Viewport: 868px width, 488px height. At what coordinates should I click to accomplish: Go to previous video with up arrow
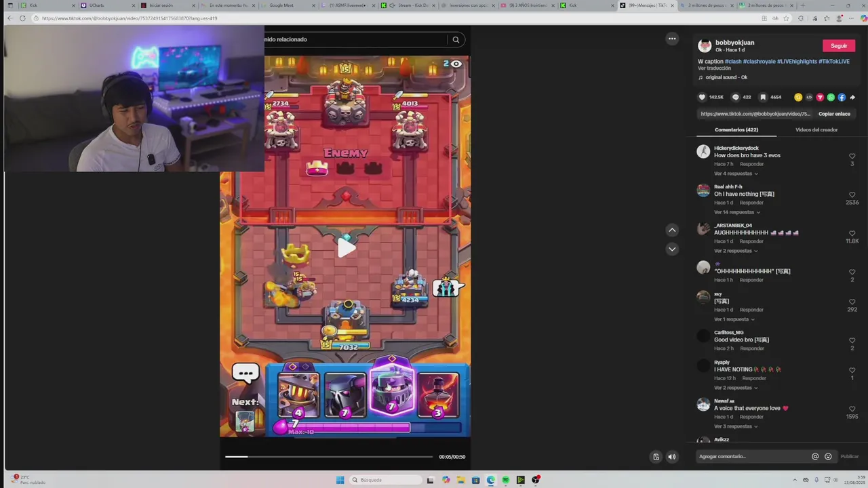click(x=672, y=230)
